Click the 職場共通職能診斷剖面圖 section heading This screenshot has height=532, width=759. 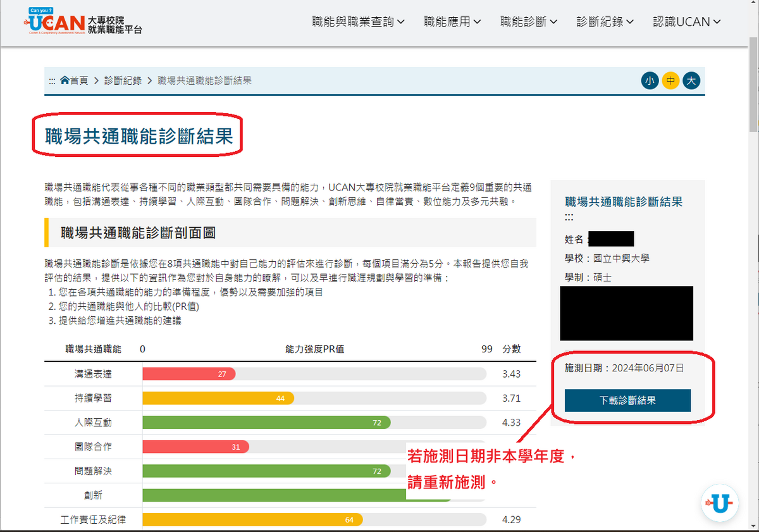pyautogui.click(x=138, y=233)
